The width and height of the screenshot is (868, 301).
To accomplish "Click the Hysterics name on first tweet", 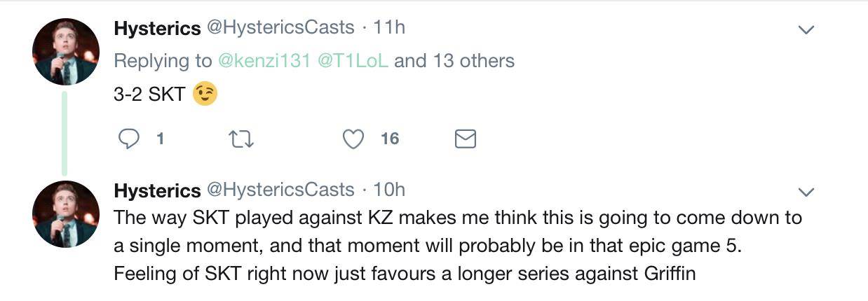I will (x=157, y=28).
